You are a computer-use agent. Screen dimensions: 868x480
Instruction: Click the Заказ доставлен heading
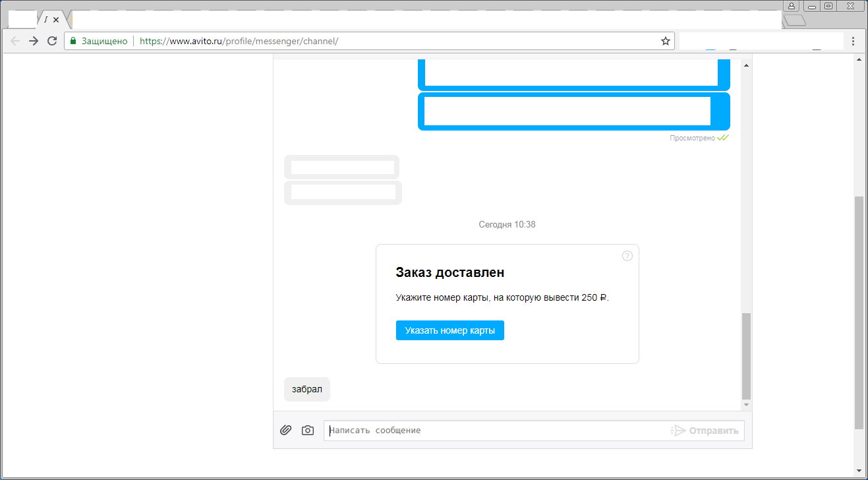pyautogui.click(x=450, y=272)
